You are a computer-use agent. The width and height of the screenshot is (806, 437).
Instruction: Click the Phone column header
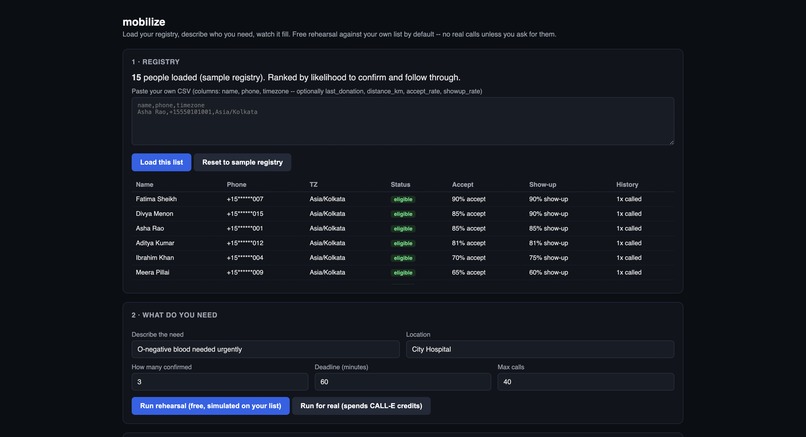point(236,185)
